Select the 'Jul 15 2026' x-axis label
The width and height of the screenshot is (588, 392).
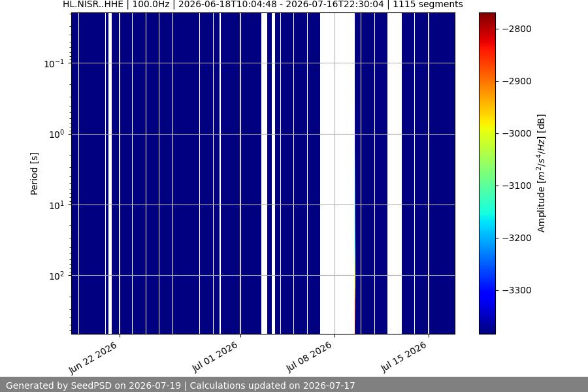click(x=404, y=357)
